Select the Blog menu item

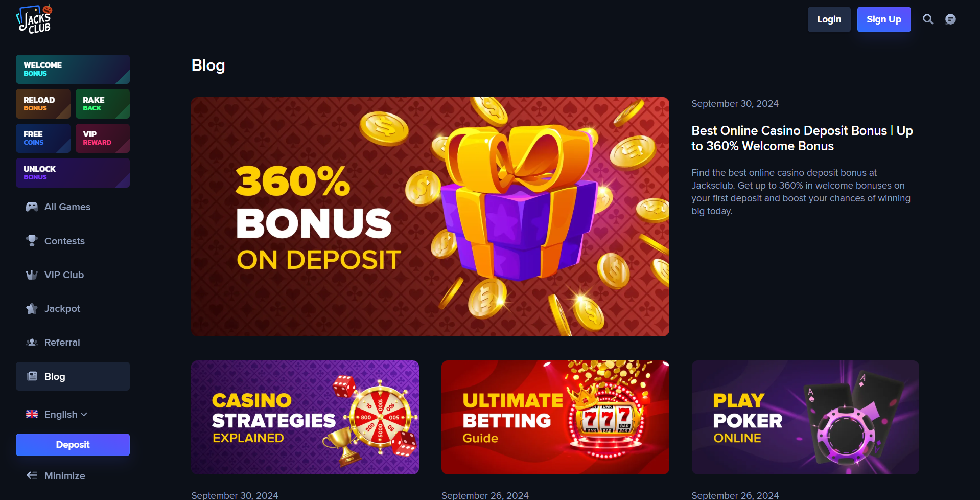click(x=73, y=376)
